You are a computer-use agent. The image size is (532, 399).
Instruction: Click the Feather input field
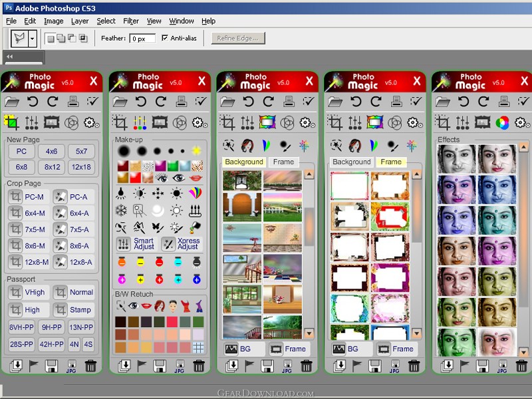pos(142,39)
